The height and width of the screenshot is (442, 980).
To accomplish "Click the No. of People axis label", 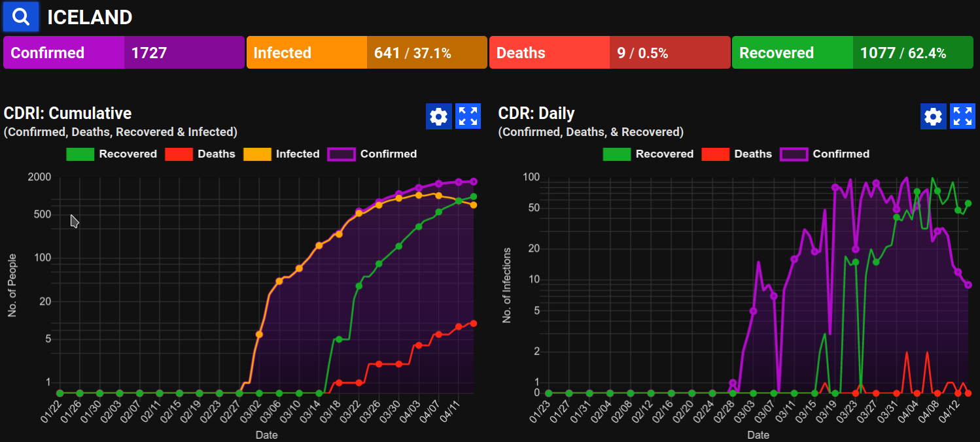I will point(12,285).
